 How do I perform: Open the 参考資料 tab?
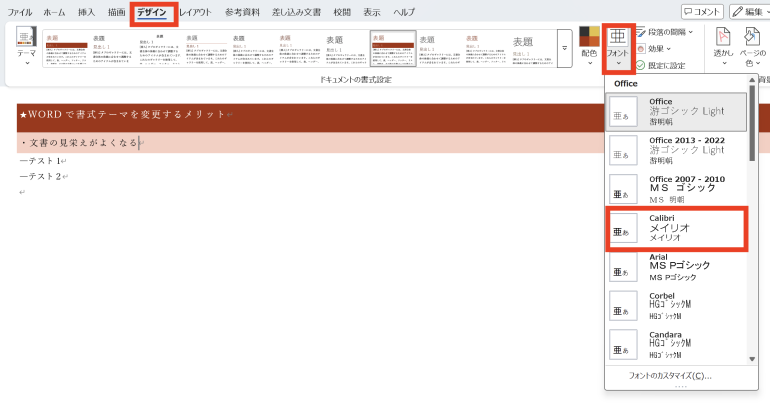coord(242,12)
